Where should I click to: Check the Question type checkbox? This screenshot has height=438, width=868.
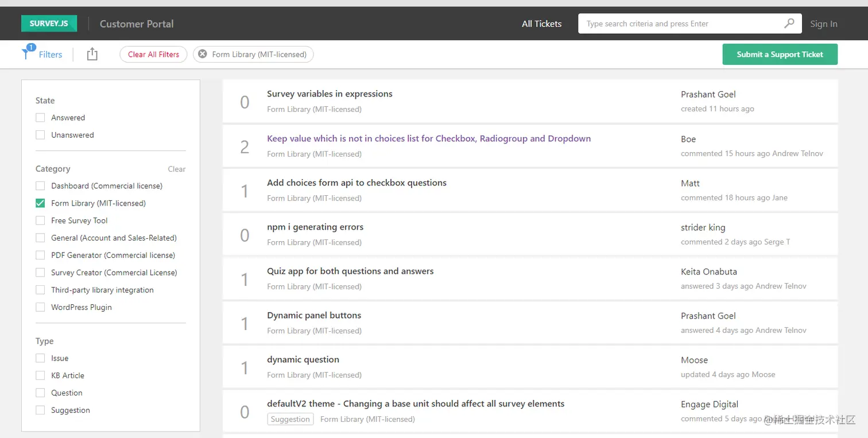click(x=40, y=392)
